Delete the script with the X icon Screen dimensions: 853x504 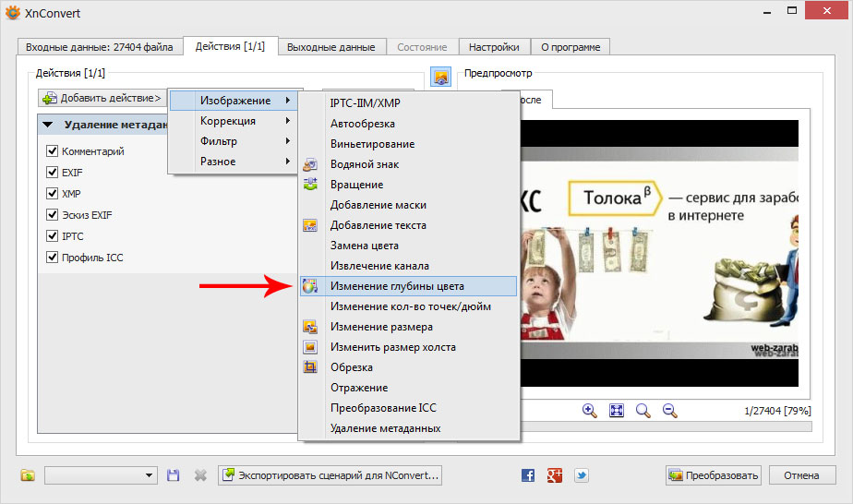pyautogui.click(x=200, y=475)
